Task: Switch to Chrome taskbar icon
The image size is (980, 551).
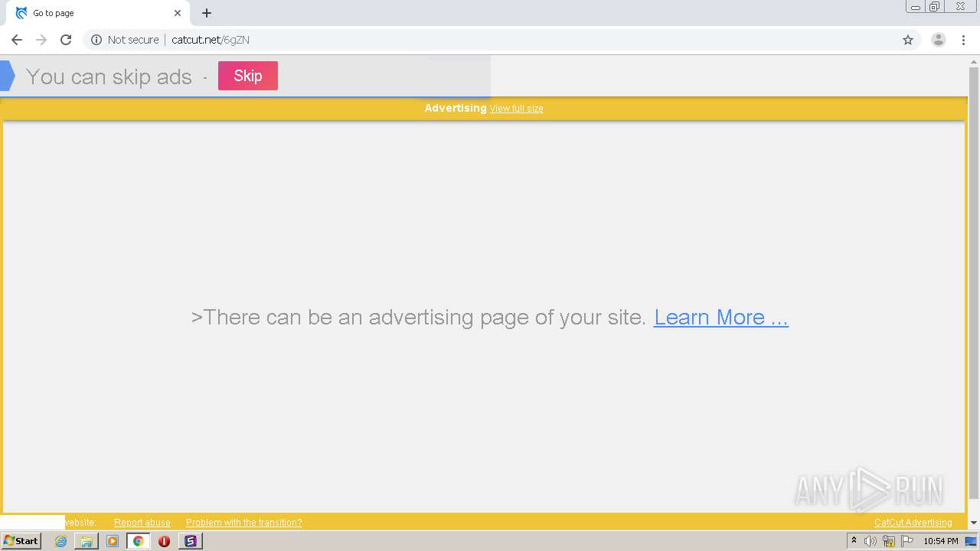Action: (139, 541)
